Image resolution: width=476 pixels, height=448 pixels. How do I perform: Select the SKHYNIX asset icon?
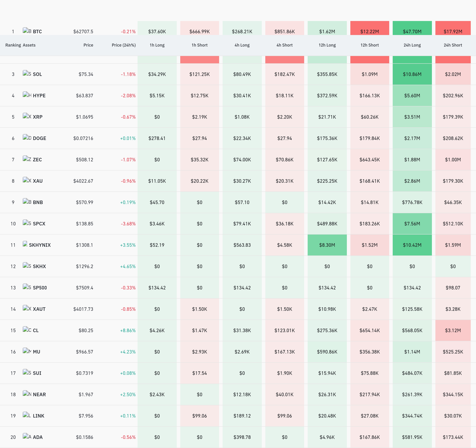point(25,244)
